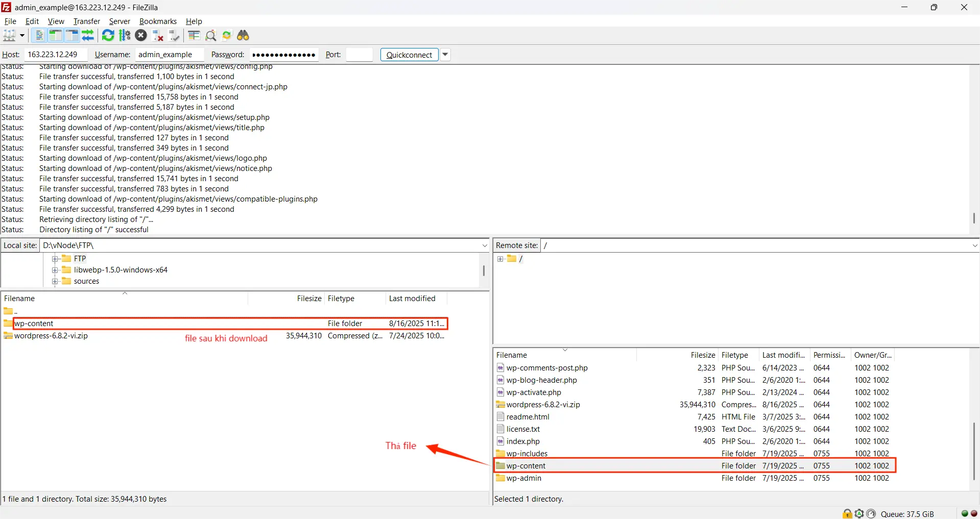Sort local files by Filename column
The image size is (980, 519).
[x=125, y=299]
